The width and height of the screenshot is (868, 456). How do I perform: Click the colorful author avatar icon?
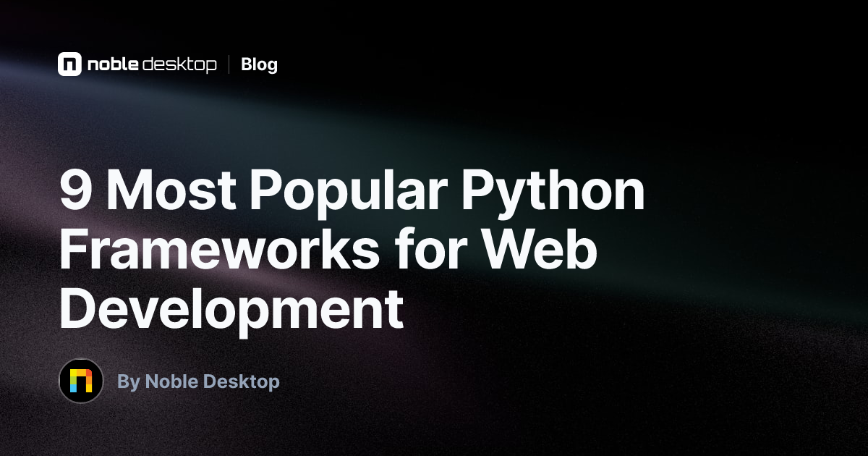(81, 381)
